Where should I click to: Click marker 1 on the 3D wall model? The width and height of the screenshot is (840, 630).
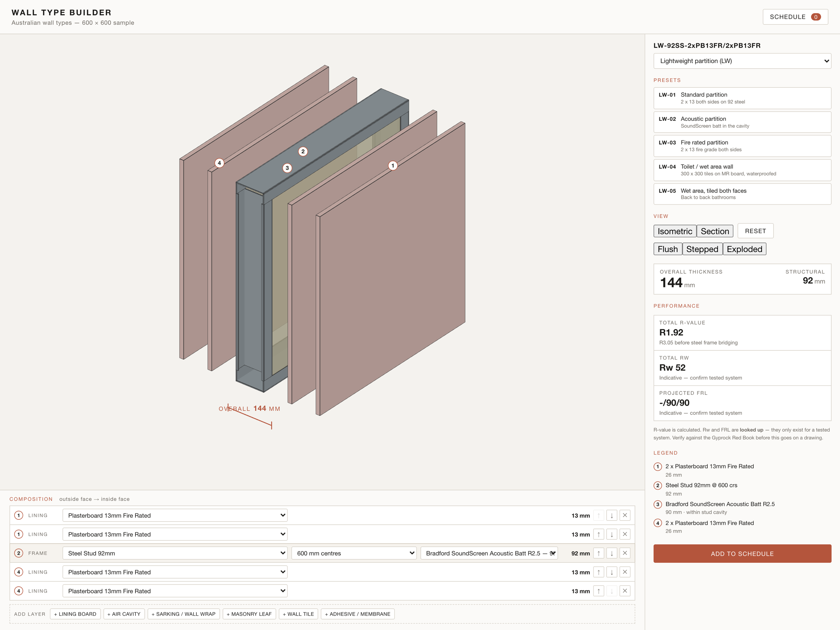click(393, 166)
